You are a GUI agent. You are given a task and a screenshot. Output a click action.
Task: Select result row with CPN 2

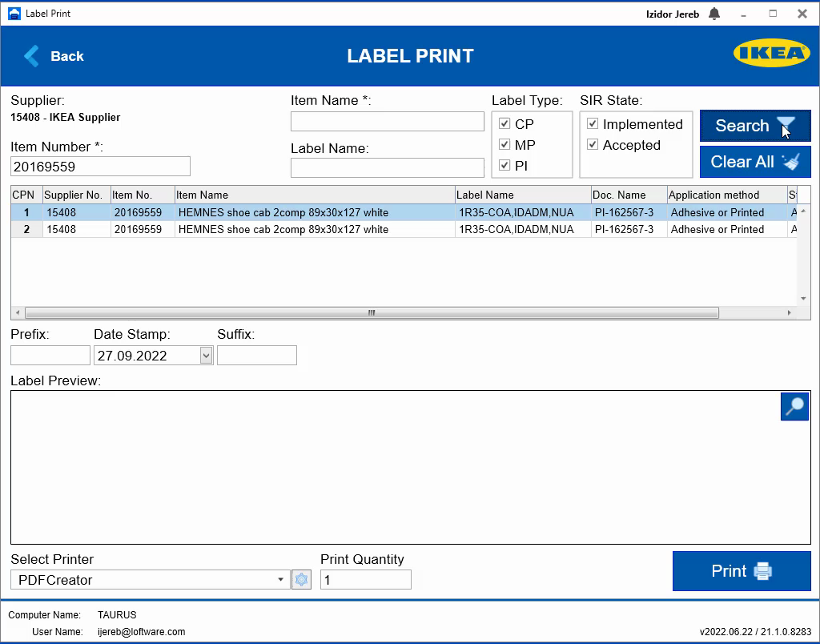point(404,229)
